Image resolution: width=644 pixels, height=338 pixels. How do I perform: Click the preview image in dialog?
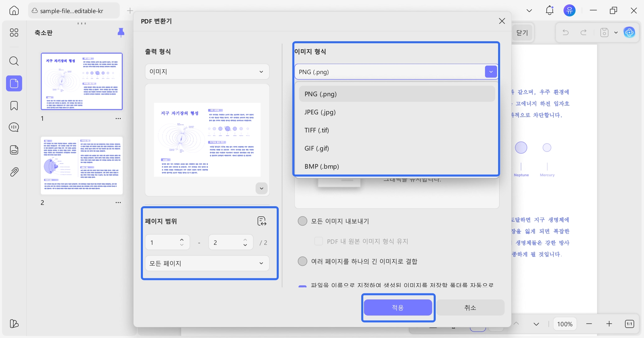(x=207, y=140)
